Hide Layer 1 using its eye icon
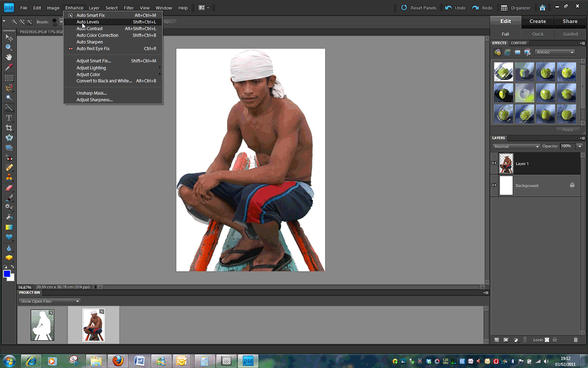The height and width of the screenshot is (368, 588). 494,163
